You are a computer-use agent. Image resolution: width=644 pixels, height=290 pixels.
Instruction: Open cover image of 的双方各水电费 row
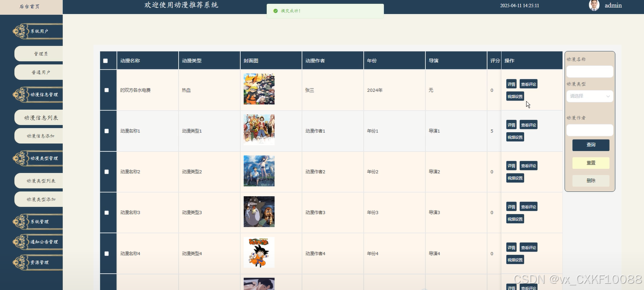pyautogui.click(x=259, y=89)
